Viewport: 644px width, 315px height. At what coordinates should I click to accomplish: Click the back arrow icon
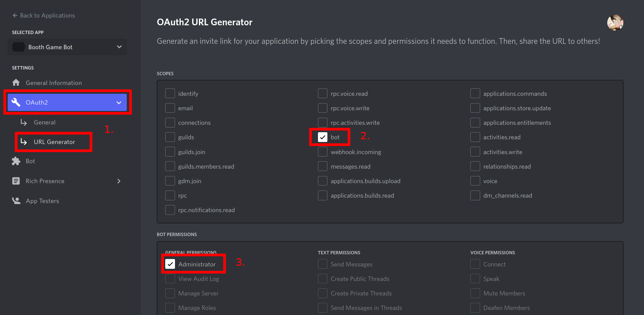click(x=15, y=16)
